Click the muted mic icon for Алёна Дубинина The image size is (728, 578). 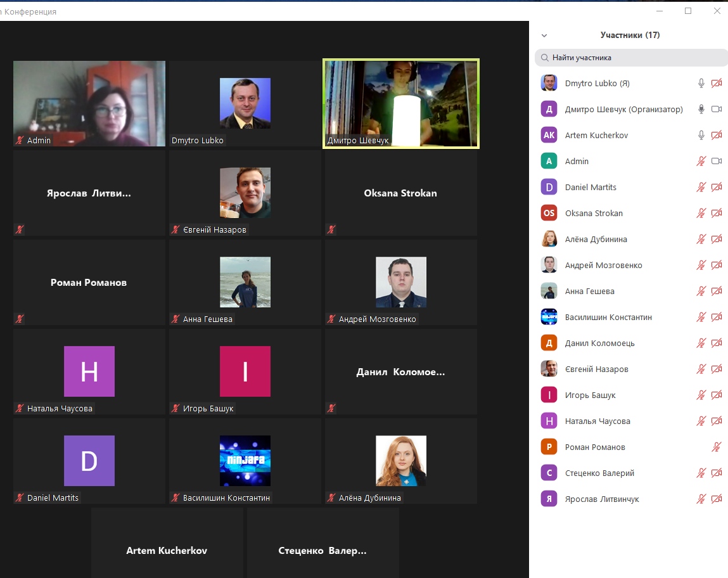[701, 239]
